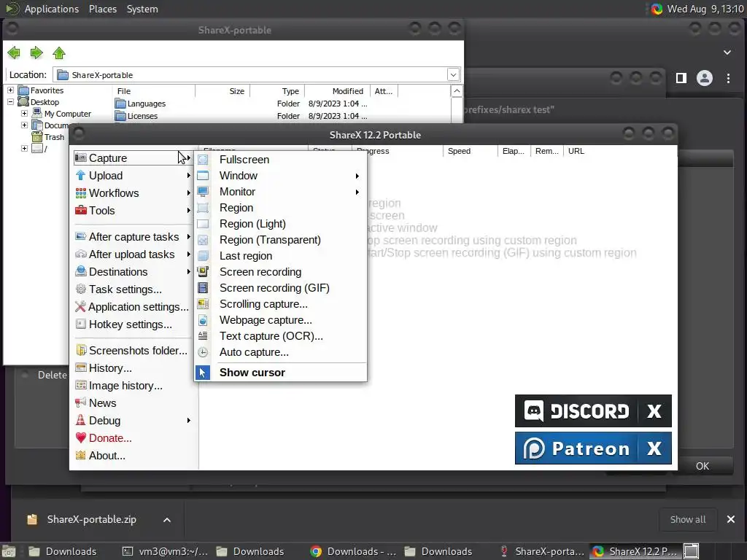Go back with the file manager's green arrow

(14, 52)
